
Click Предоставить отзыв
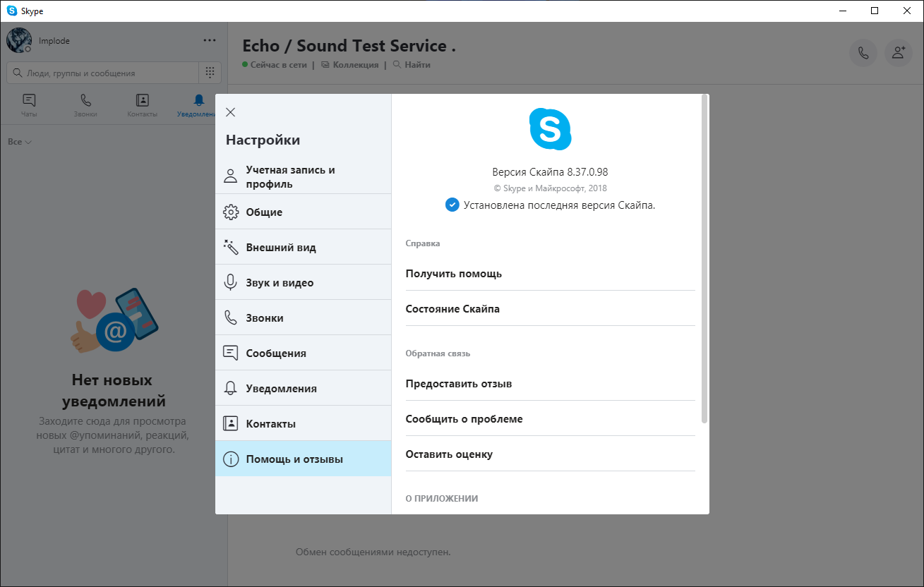[459, 384]
